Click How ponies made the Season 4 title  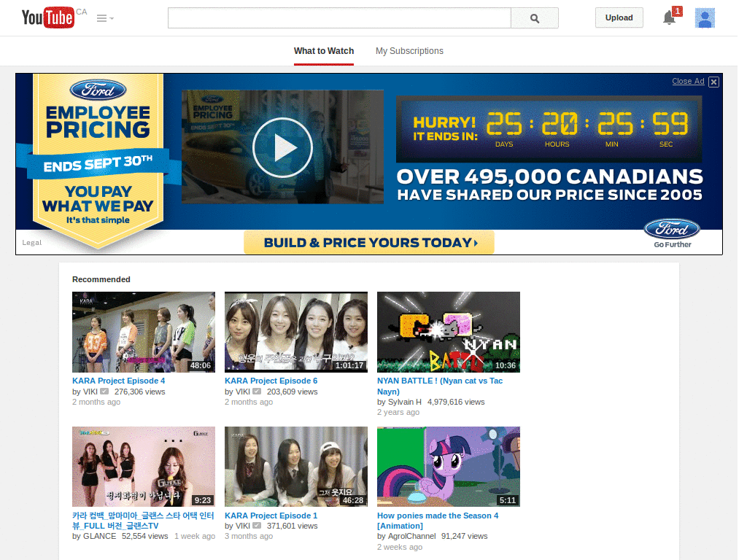point(438,521)
